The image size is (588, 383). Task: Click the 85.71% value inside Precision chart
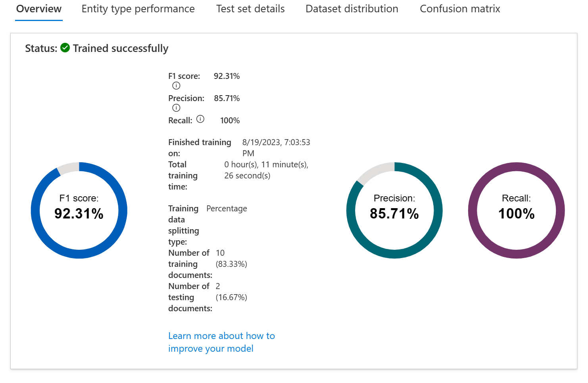[x=394, y=214]
